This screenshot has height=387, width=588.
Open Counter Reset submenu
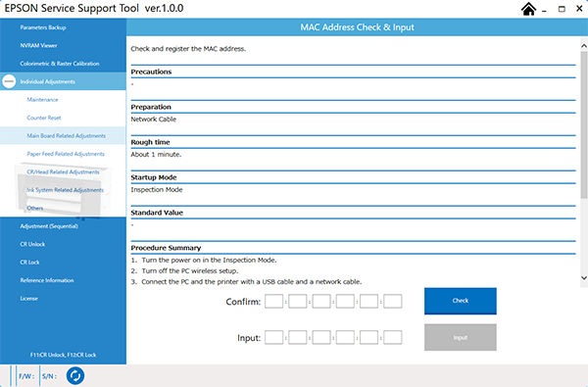(44, 118)
